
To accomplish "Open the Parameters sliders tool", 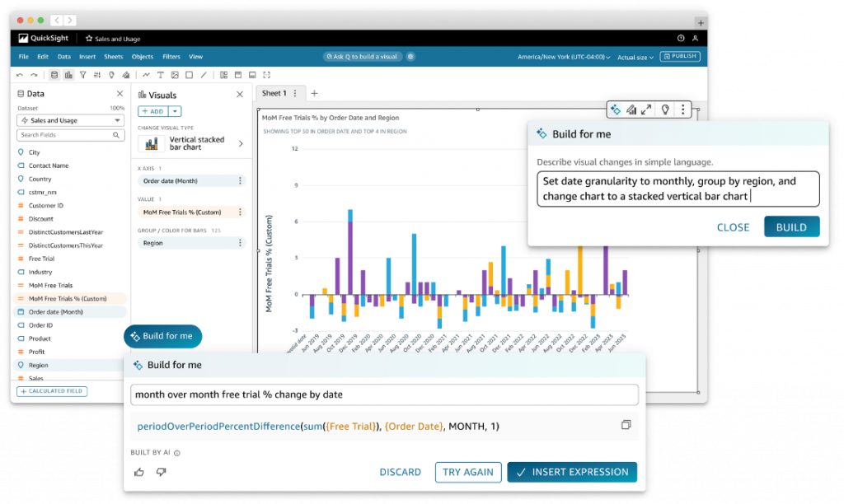I will (97, 75).
